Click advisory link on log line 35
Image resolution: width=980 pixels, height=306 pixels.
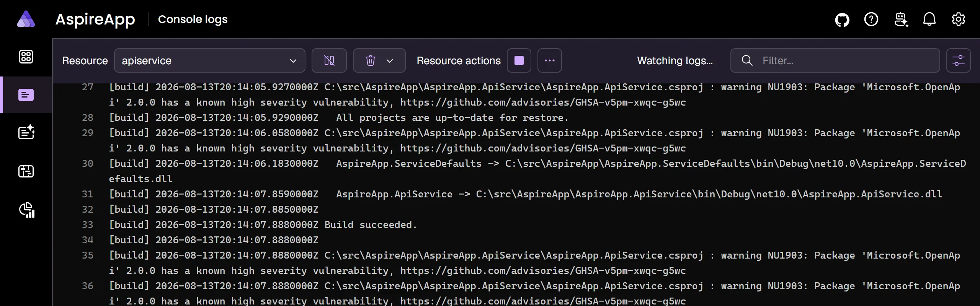point(543,271)
